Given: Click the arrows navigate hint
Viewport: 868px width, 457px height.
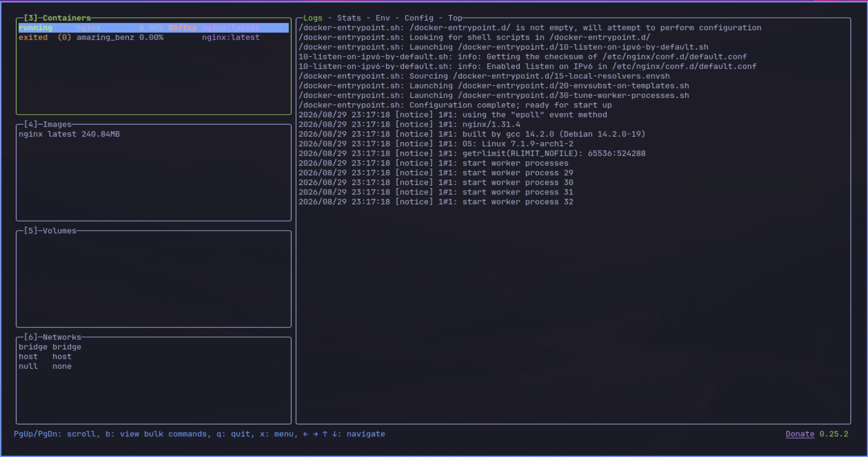Looking at the screenshot, I should tap(344, 434).
